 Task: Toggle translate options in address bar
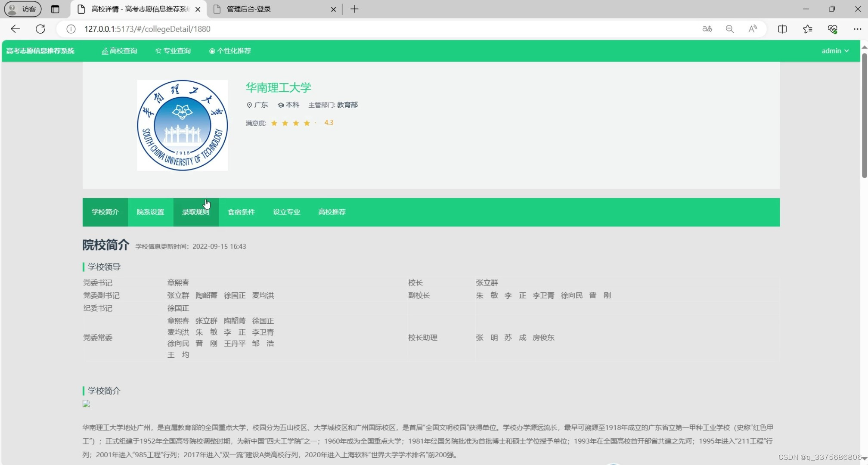tap(707, 29)
